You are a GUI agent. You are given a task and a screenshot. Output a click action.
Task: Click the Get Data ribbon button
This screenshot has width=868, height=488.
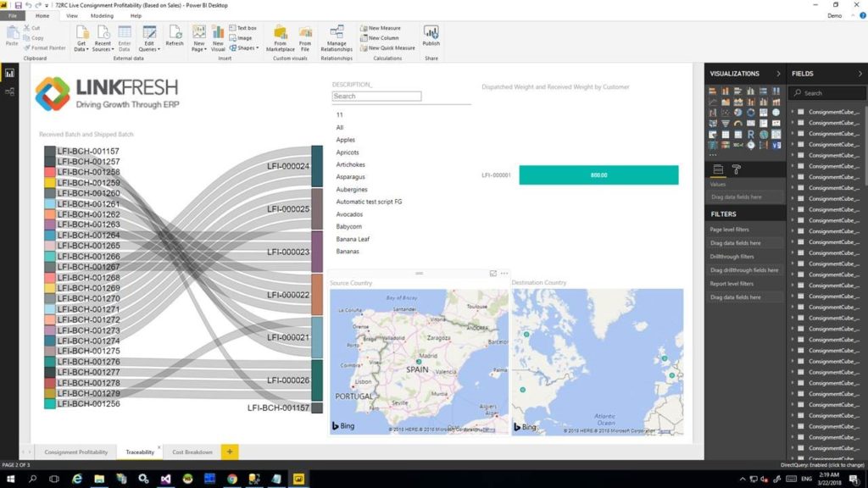[81, 38]
